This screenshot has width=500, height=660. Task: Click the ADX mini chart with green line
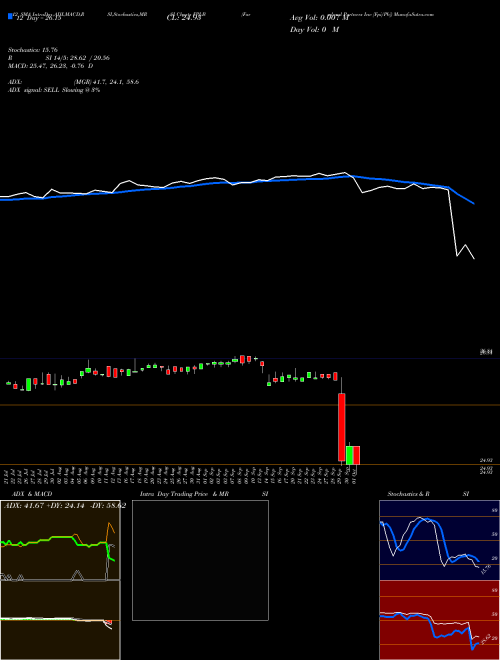(60, 540)
